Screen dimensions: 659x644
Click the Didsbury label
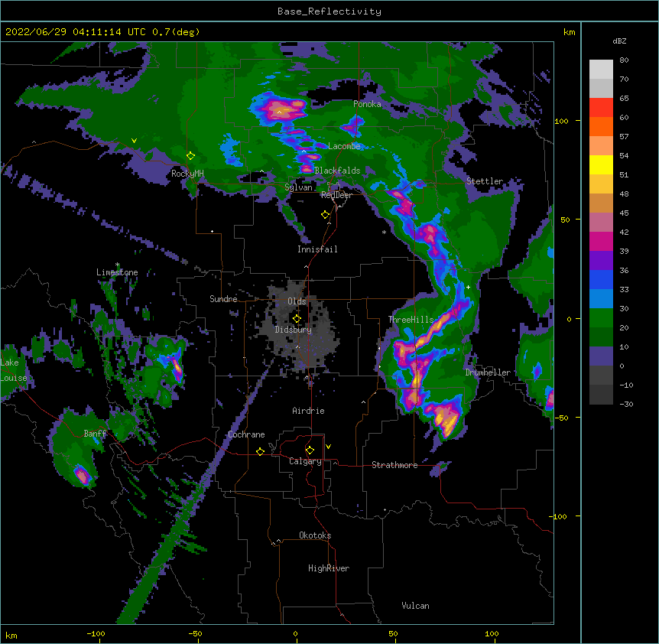(x=294, y=330)
